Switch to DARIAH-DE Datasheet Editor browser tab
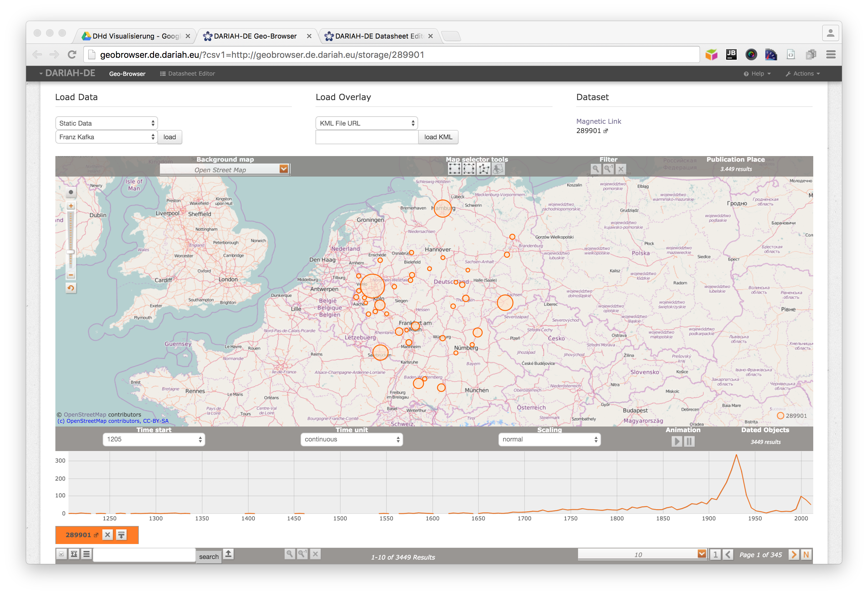This screenshot has height=595, width=868. (x=378, y=36)
